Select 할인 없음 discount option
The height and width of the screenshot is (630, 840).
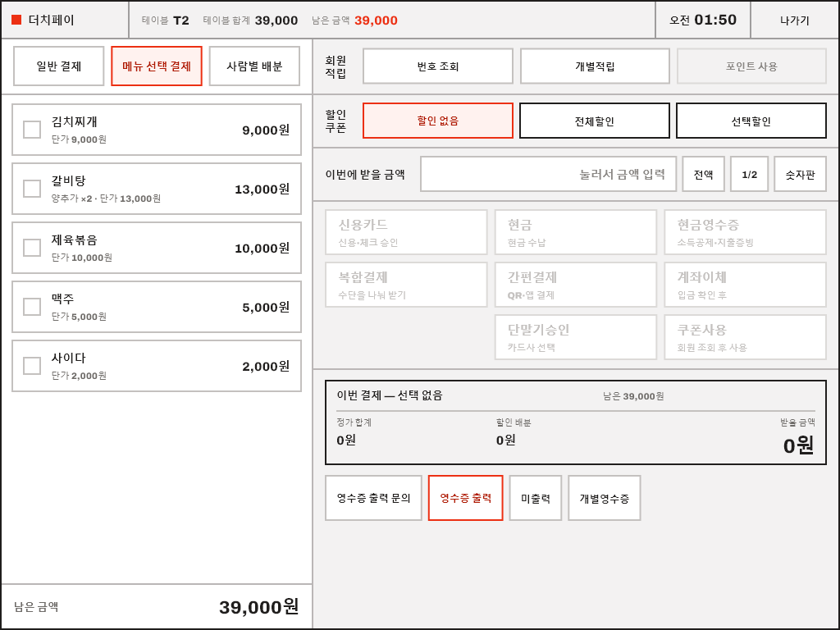pos(438,121)
